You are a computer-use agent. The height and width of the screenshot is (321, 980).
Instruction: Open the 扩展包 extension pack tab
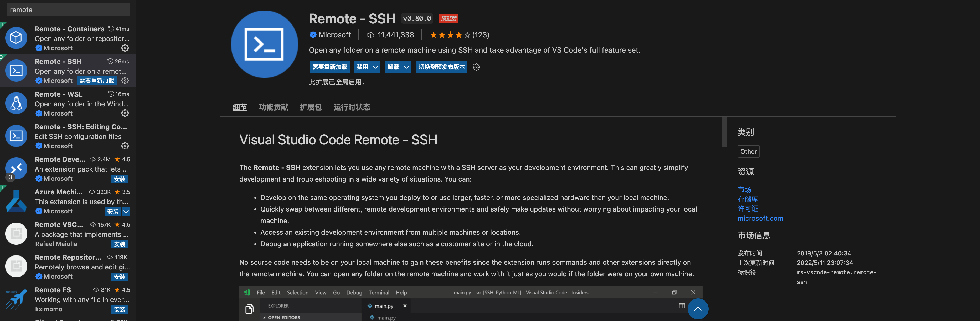[311, 107]
